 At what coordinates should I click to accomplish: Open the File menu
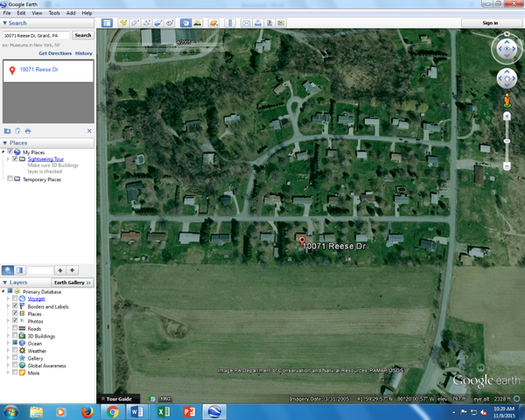[x=7, y=13]
